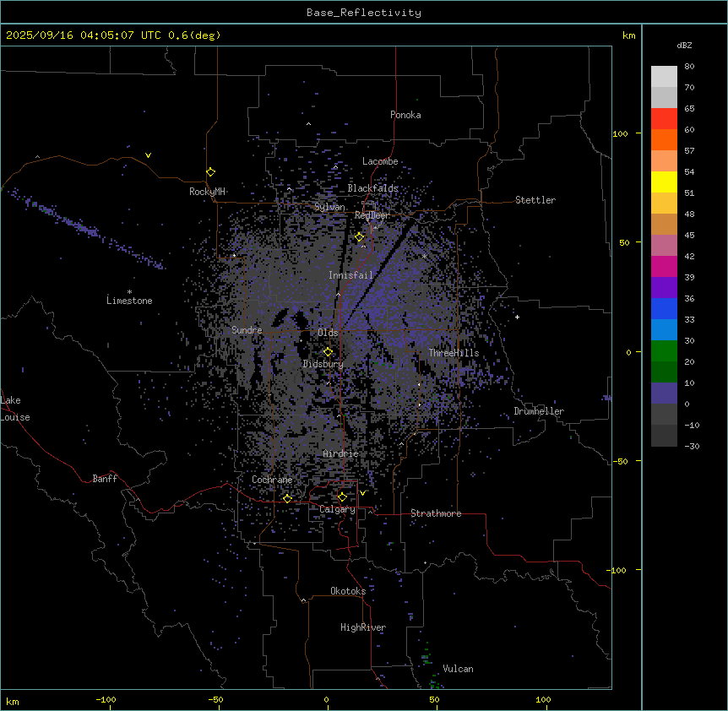Select the slate purple 10–0 dBZ swatch
Viewport: 728px width, 711px height.
[x=664, y=393]
